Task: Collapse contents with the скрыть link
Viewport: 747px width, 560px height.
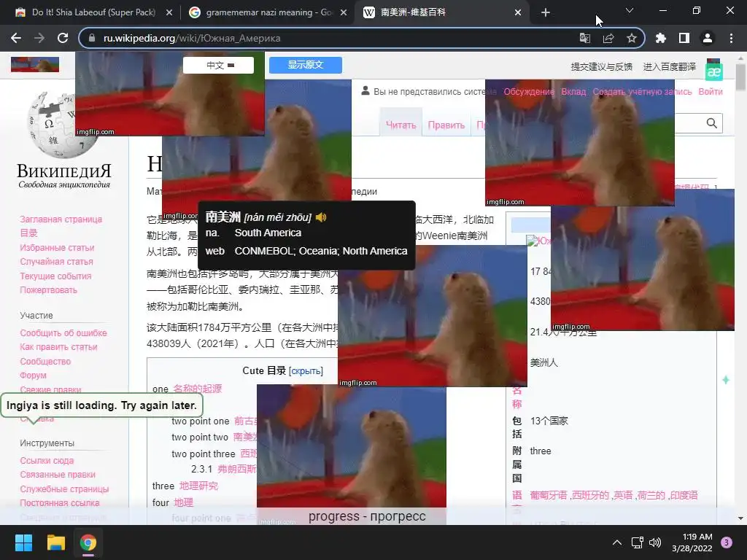Action: coord(306,371)
